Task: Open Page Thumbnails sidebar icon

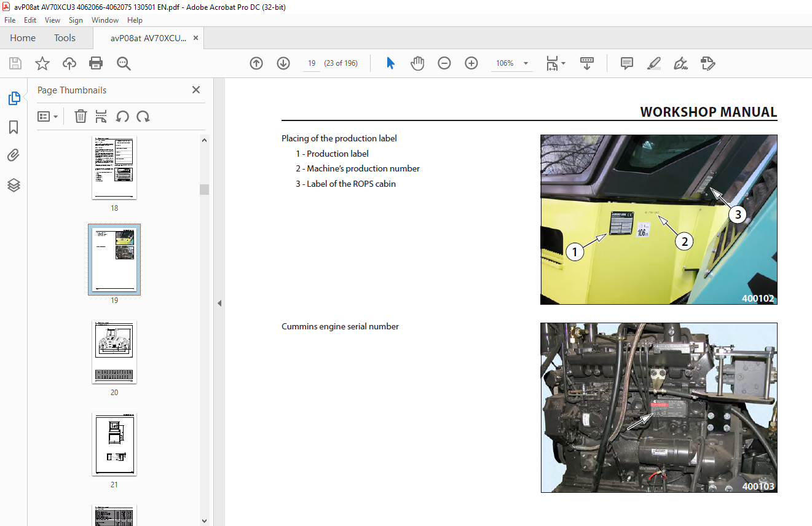Action: pyautogui.click(x=14, y=98)
